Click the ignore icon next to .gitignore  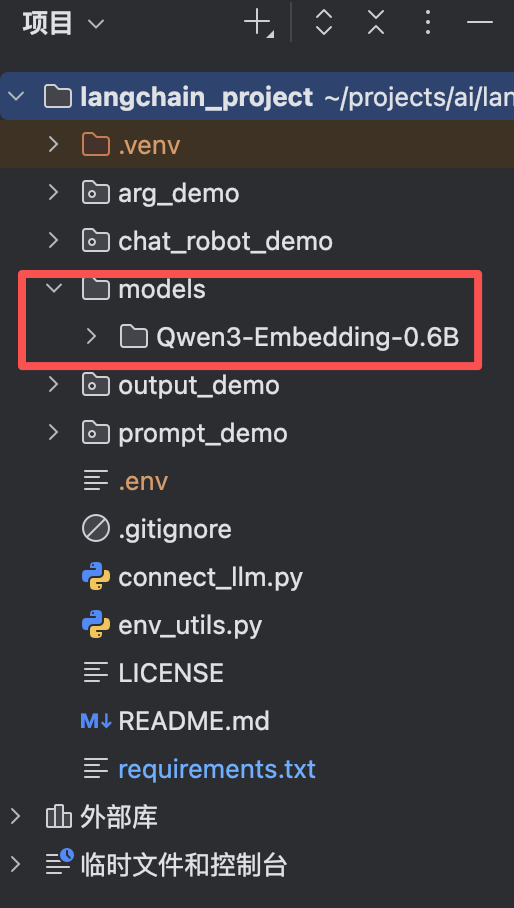[96, 529]
